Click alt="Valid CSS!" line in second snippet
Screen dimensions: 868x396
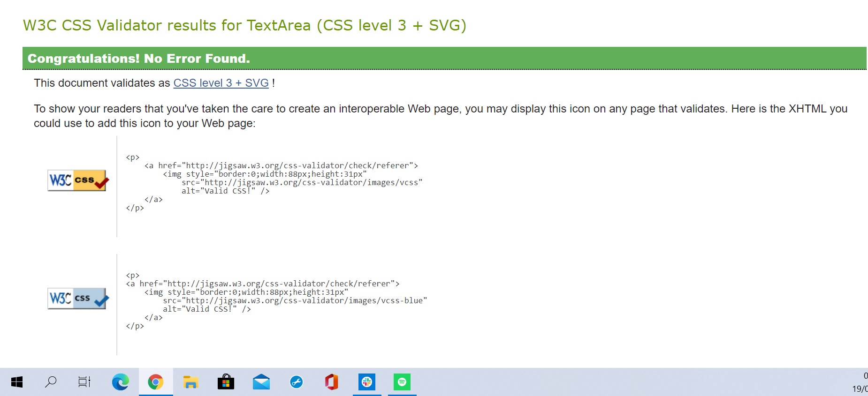click(207, 309)
